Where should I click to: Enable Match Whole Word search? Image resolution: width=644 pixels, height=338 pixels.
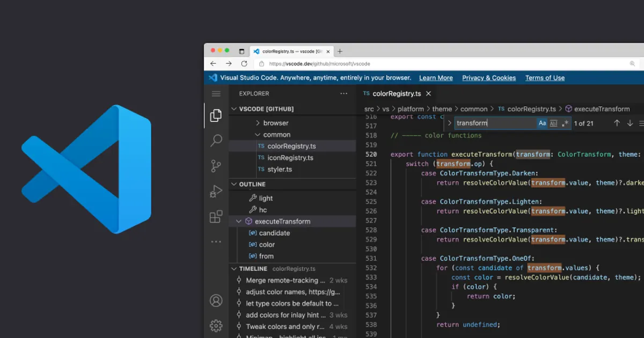[553, 123]
